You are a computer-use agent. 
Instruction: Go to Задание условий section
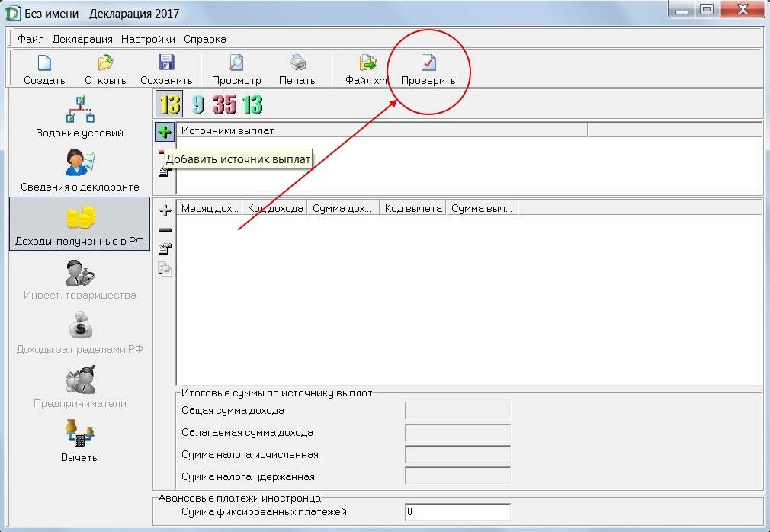pos(79,116)
